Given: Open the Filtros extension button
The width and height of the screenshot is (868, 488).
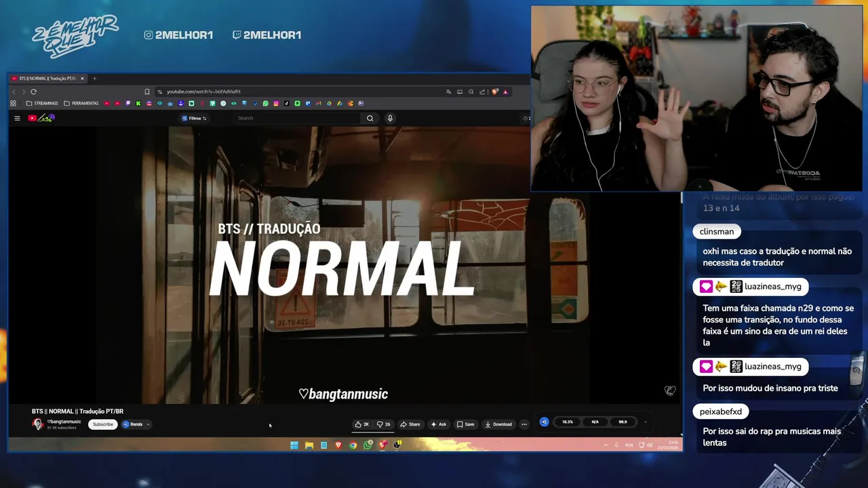Looking at the screenshot, I should point(194,118).
